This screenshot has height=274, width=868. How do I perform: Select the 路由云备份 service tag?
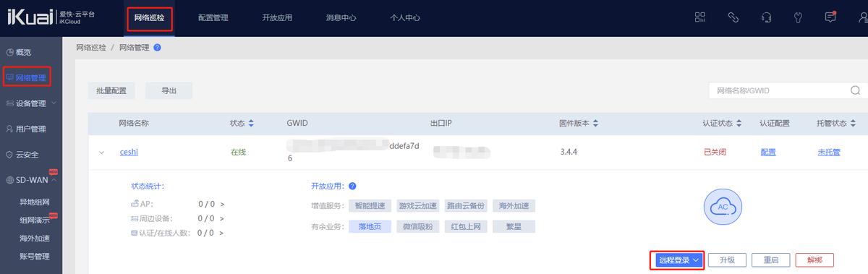coord(465,206)
